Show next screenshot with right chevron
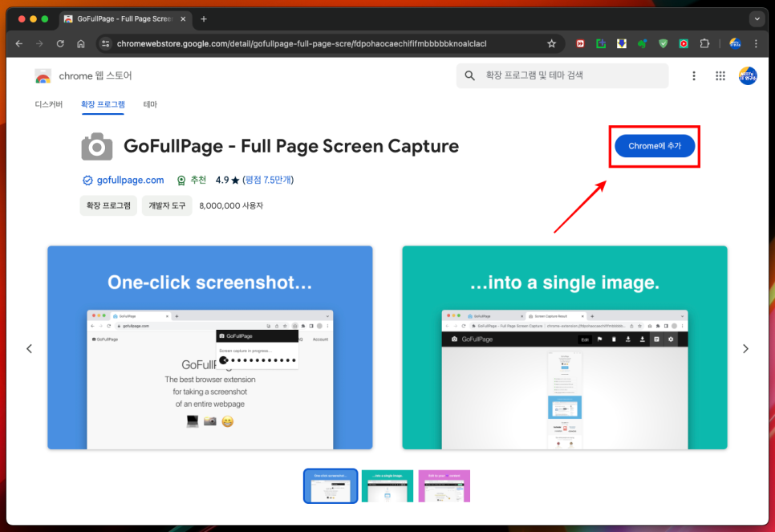The height and width of the screenshot is (532, 775). [x=746, y=348]
